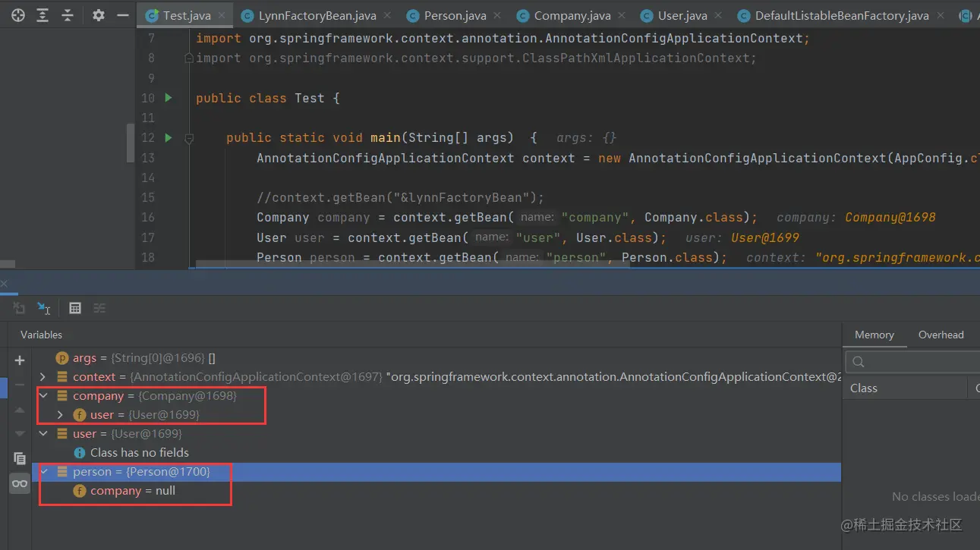Run main method from line 12 gutter
The height and width of the screenshot is (550, 980).
169,137
